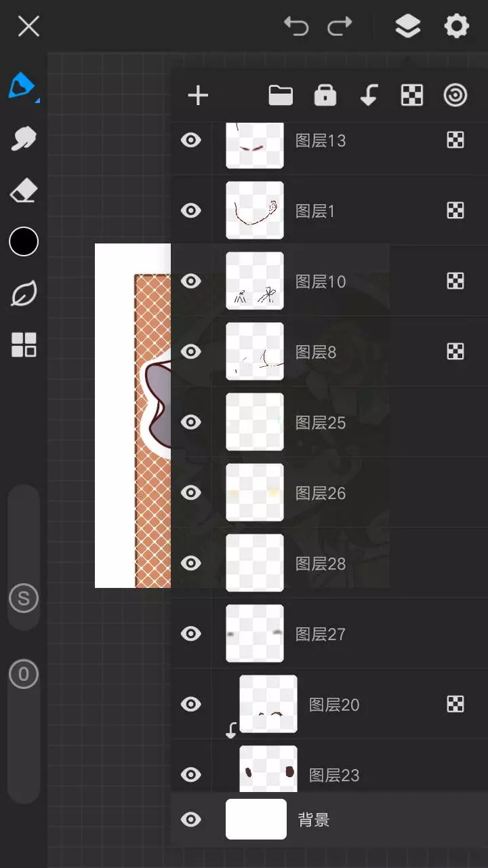Viewport: 488px width, 868px height.
Task: Select the smudge tool
Action: tap(24, 139)
